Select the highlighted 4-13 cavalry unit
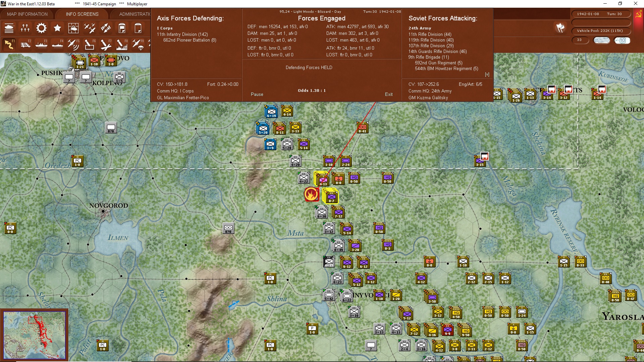This screenshot has width=644, height=362. (322, 179)
